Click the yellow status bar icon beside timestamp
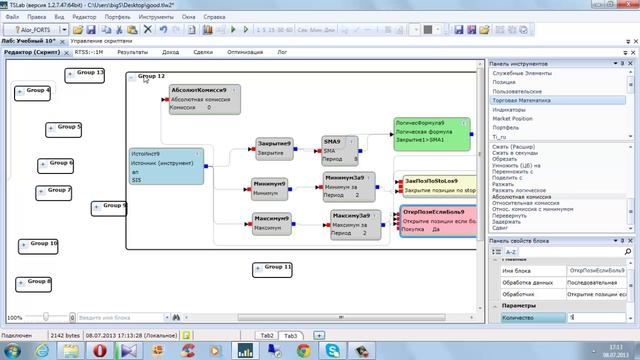This screenshot has height=360, width=640. tap(186, 336)
